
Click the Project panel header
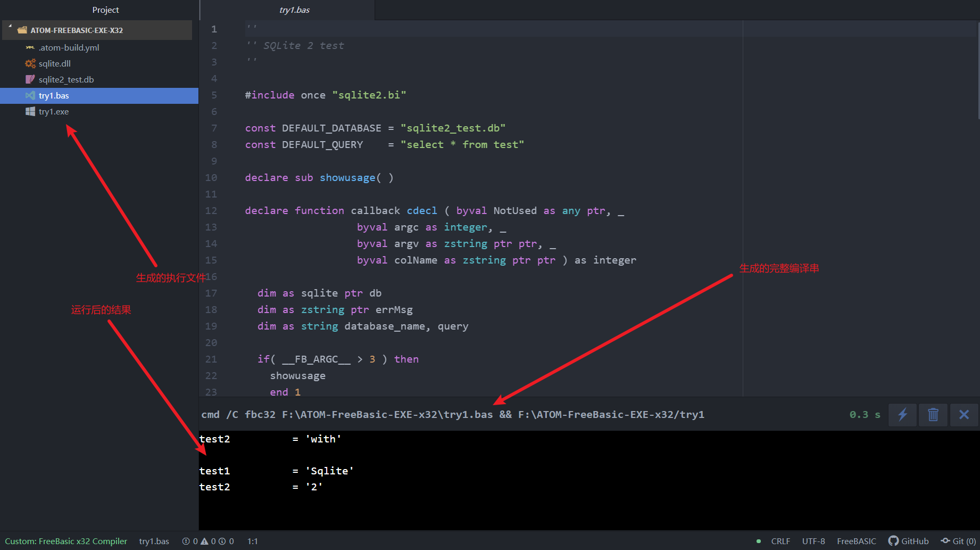pyautogui.click(x=105, y=10)
